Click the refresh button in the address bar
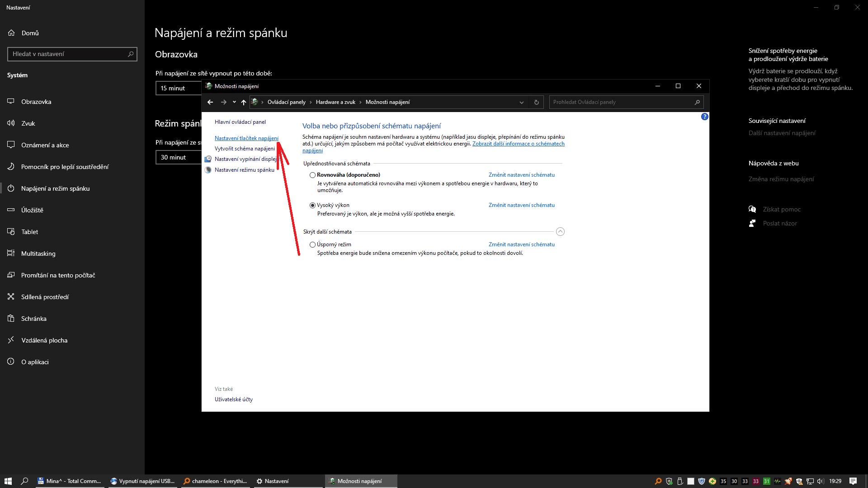868x488 pixels. [x=537, y=102]
